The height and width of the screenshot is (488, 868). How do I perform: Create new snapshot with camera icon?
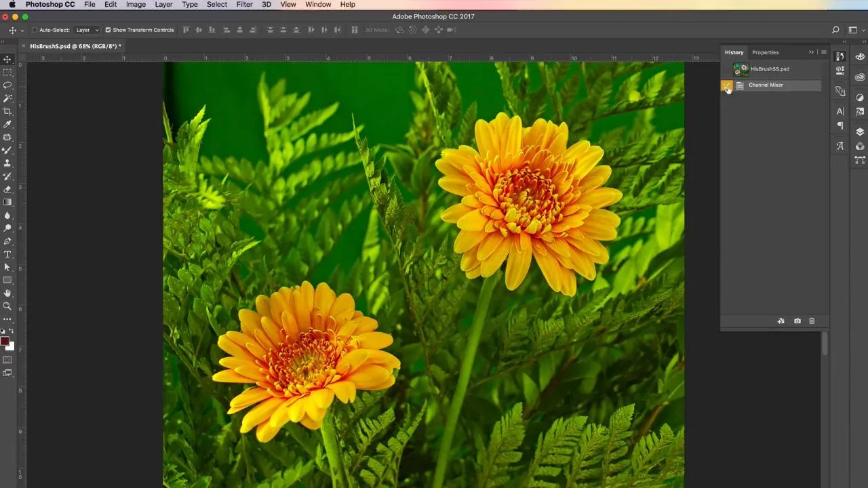(797, 321)
